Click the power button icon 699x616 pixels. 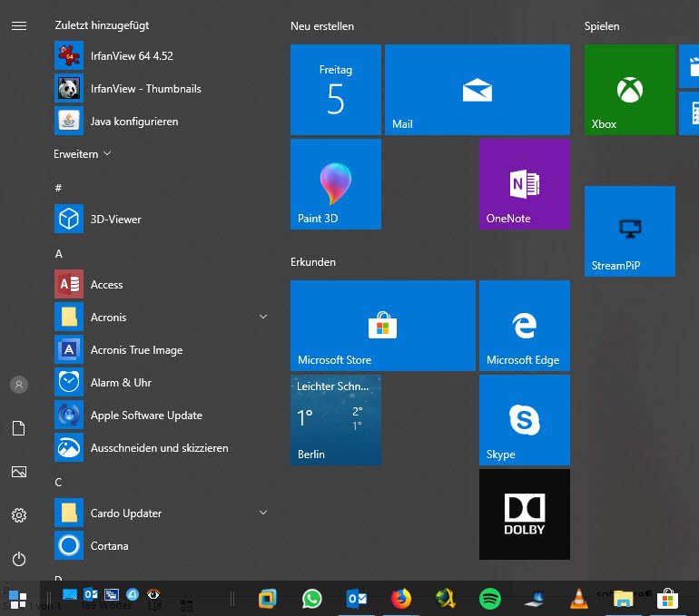click(x=18, y=560)
